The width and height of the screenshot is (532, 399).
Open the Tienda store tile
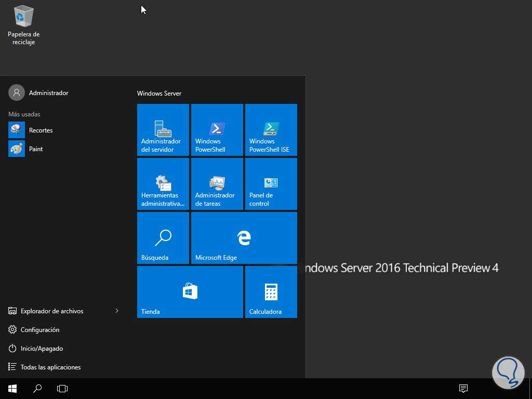tap(190, 292)
